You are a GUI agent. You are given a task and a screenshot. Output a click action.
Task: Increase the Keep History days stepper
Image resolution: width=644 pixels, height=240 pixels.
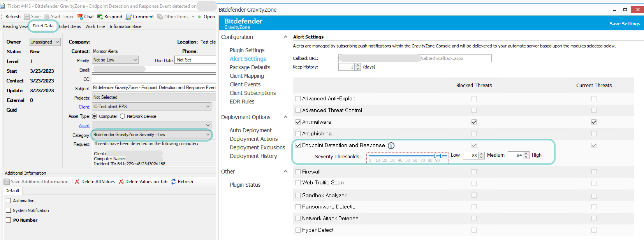click(358, 65)
